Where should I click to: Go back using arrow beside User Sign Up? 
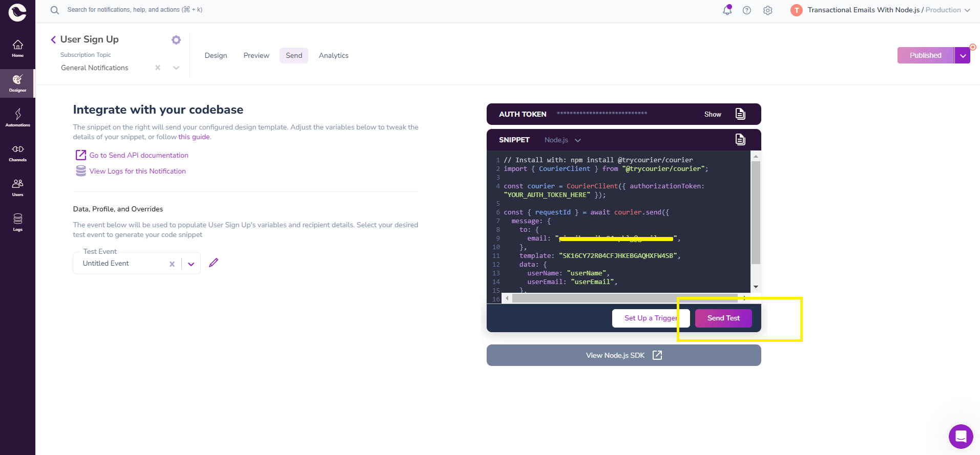point(53,39)
